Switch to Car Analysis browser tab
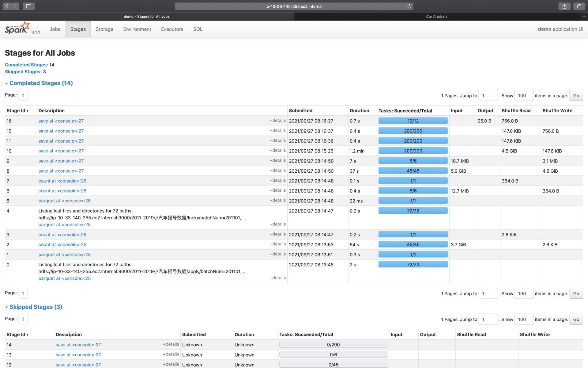Viewport: 588px width, 368px height. (x=436, y=17)
